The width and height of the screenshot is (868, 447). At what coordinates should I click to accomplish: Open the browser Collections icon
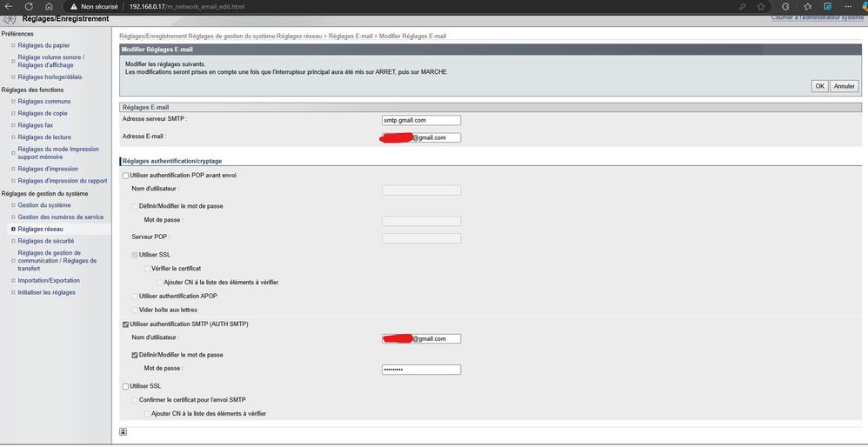click(x=828, y=7)
